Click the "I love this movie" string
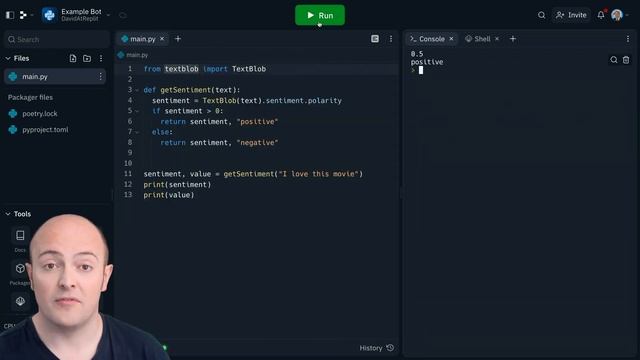 click(x=318, y=174)
